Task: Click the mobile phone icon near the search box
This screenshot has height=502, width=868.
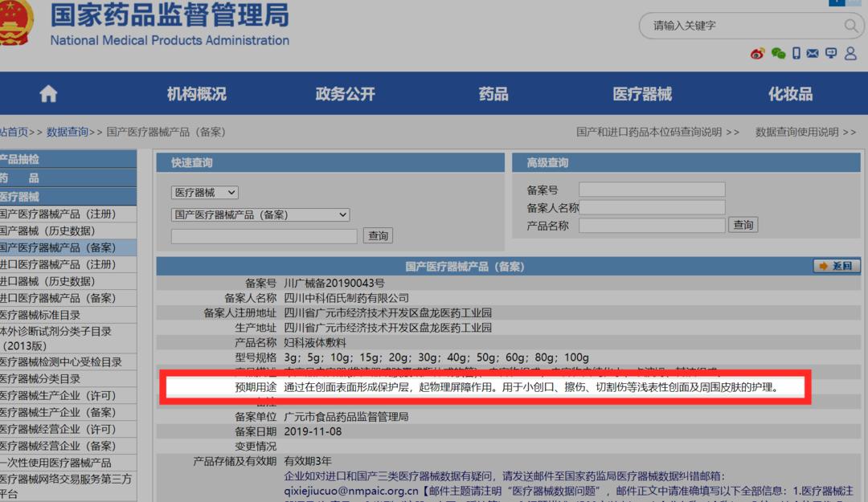Action: click(x=796, y=54)
